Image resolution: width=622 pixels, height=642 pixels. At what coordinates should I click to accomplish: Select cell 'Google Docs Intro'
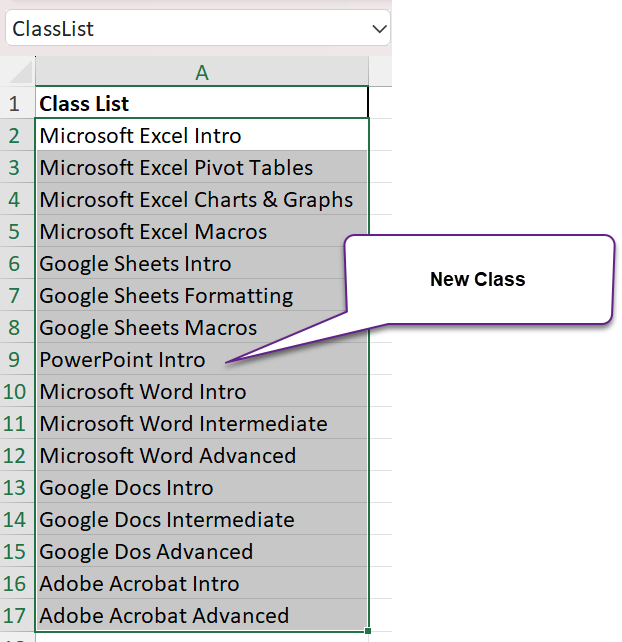point(201,487)
